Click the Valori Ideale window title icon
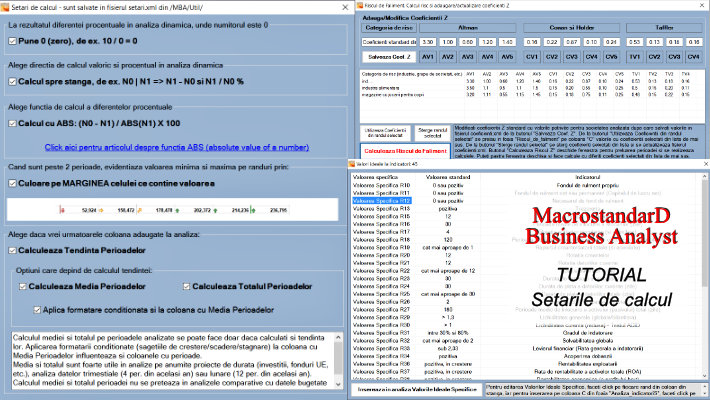The width and height of the screenshot is (710, 400). tap(352, 164)
